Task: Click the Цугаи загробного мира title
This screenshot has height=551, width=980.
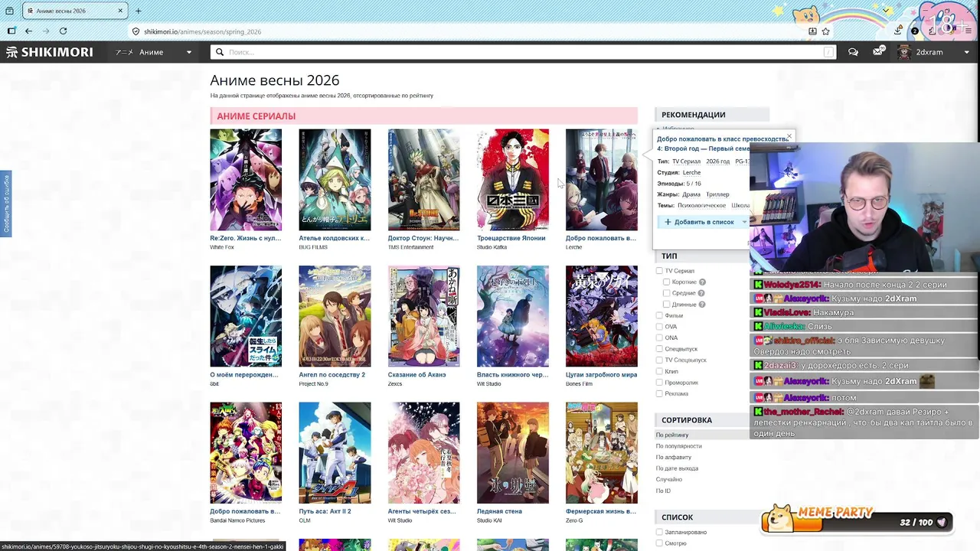Action: [x=601, y=375]
